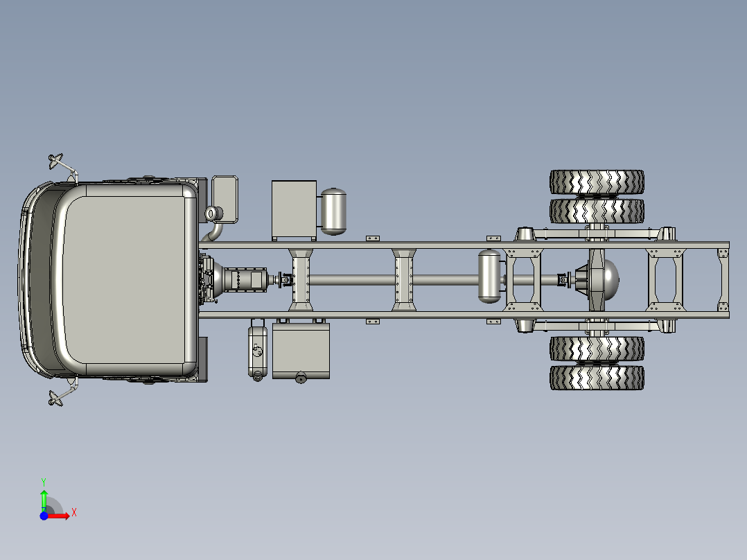This screenshot has height=560, width=747.
Task: Select the rearmost crossmember at the frame end
Action: pyautogui.click(x=723, y=280)
